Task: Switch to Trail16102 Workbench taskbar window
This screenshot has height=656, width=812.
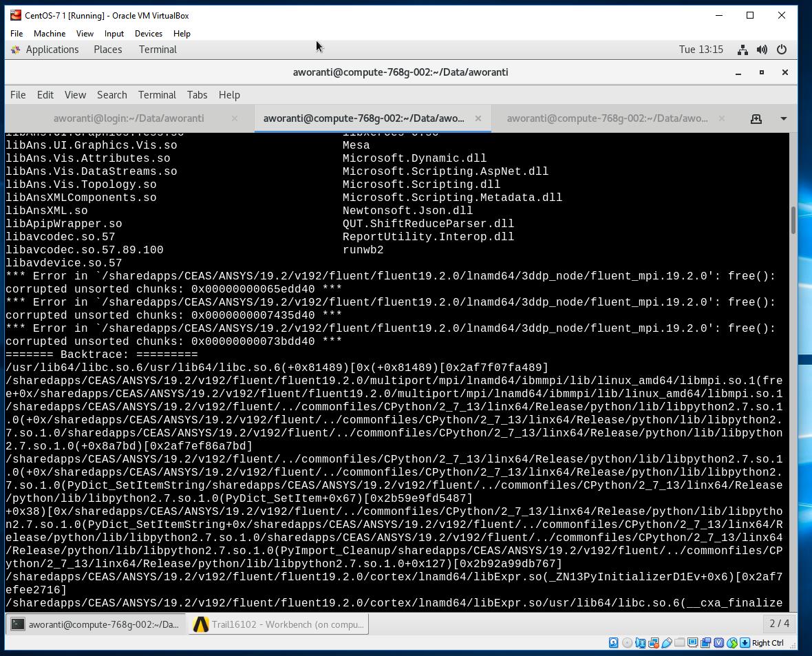Action: [x=279, y=624]
